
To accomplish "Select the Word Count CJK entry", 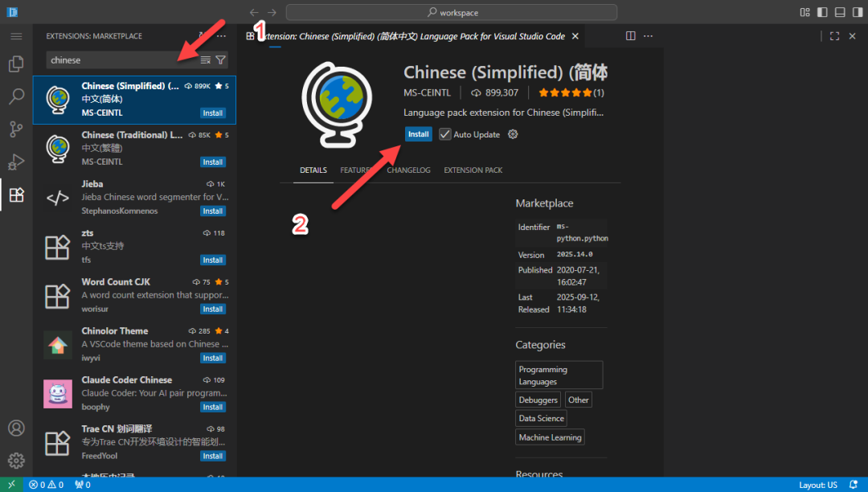I will 134,296.
